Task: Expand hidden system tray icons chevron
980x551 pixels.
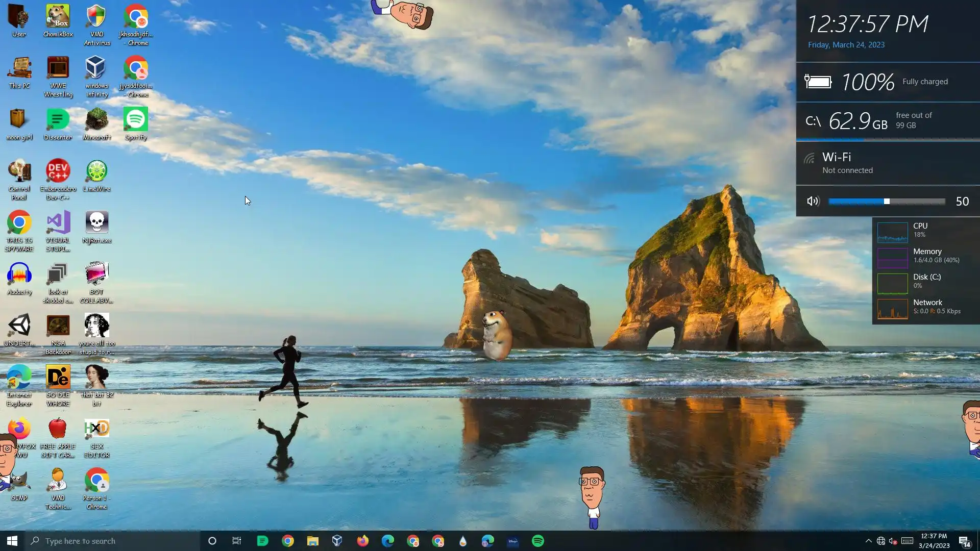Action: [868, 541]
